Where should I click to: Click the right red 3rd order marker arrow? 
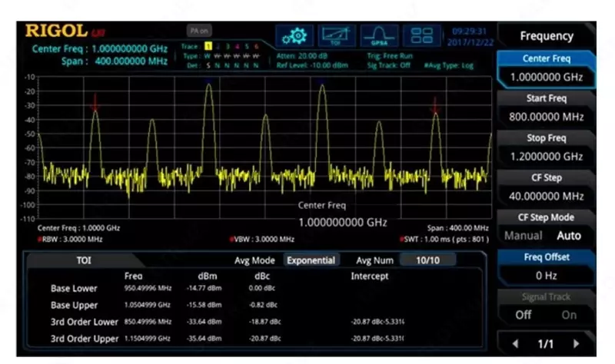(x=435, y=104)
